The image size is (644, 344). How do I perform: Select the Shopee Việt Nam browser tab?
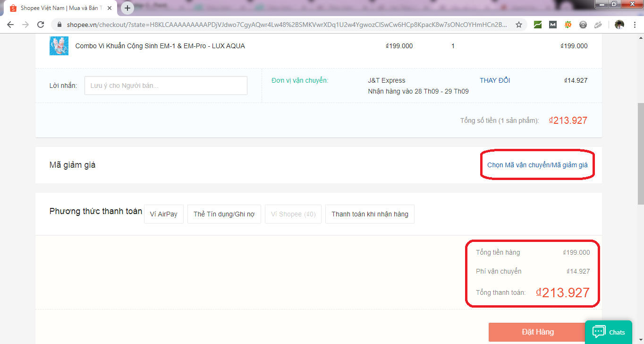(60, 8)
